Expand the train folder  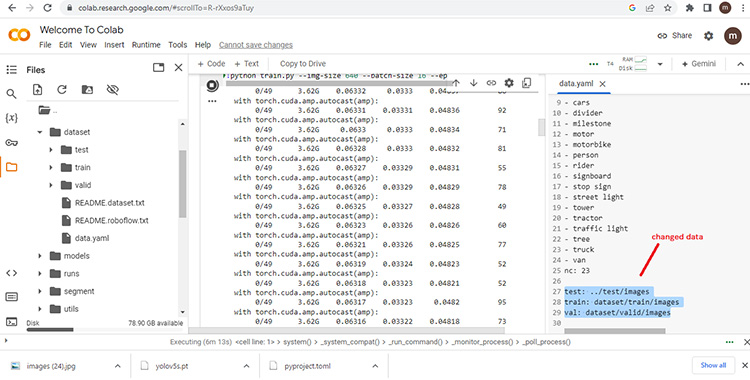(x=51, y=168)
